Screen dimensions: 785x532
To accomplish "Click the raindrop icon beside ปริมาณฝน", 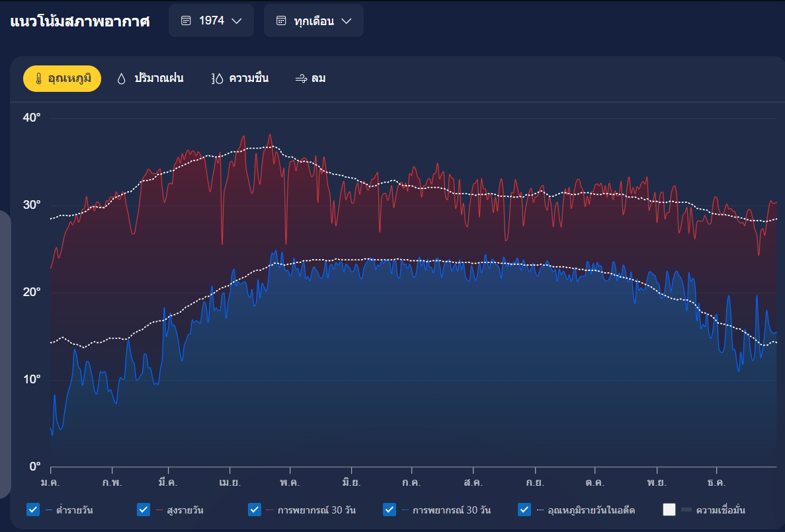I will (x=121, y=79).
